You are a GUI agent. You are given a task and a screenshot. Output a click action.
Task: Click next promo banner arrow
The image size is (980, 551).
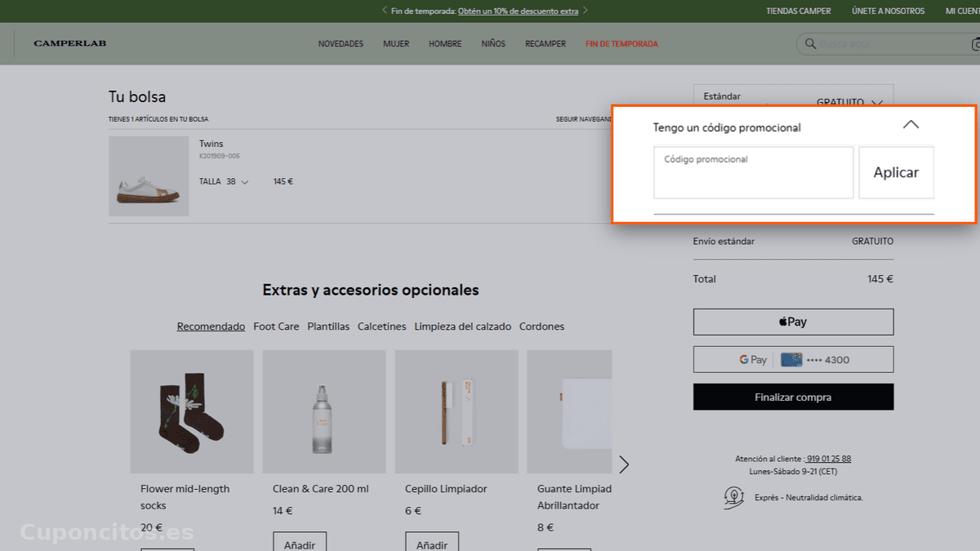585,11
